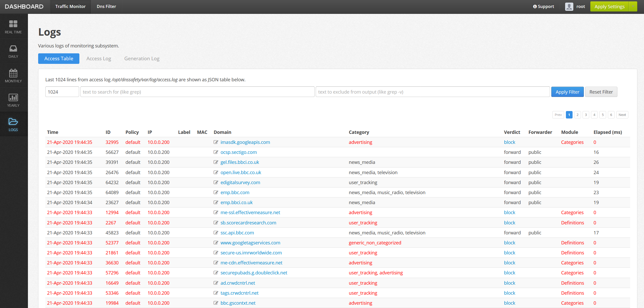Go to Prev page of results
Screen dimensions: 644x308
pyautogui.click(x=558, y=115)
